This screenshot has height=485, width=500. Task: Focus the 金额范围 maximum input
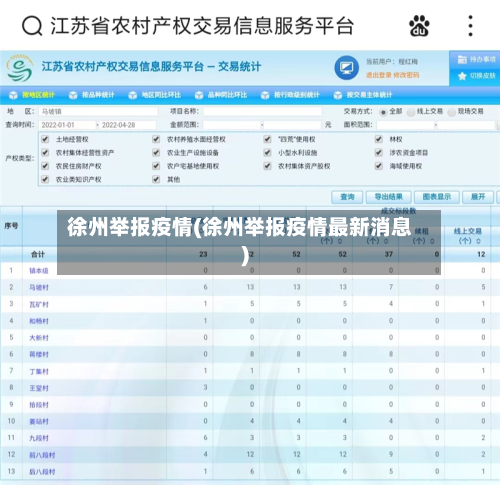[293, 125]
